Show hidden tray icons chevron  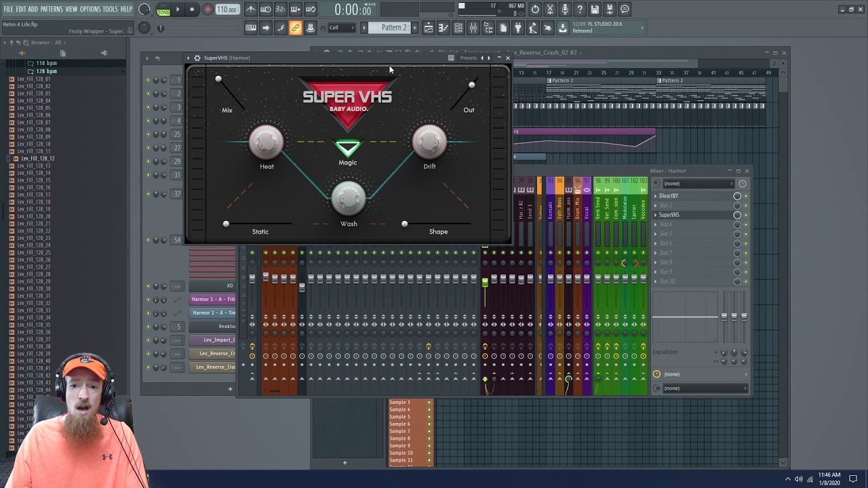point(788,479)
